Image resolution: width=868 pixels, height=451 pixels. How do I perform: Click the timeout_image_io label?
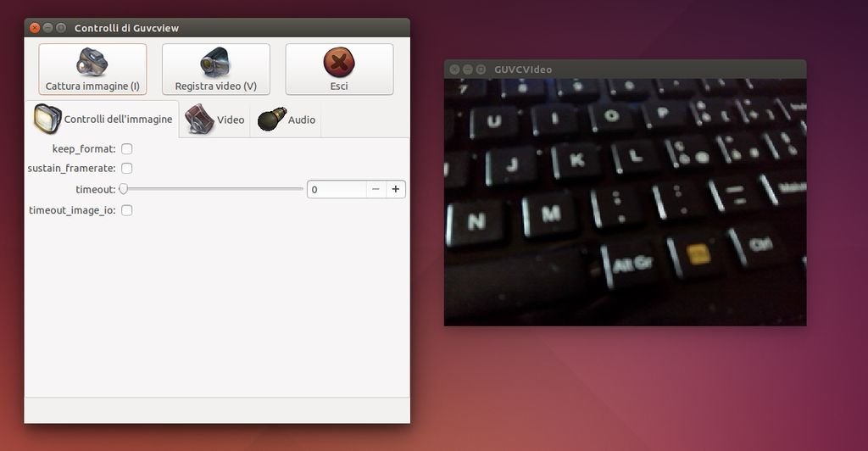(73, 210)
